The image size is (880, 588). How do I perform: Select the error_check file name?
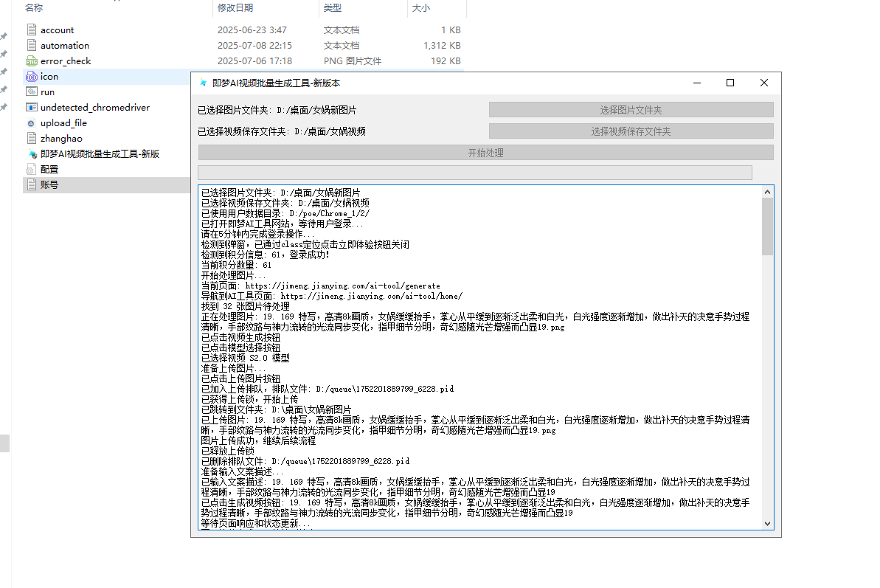[66, 60]
